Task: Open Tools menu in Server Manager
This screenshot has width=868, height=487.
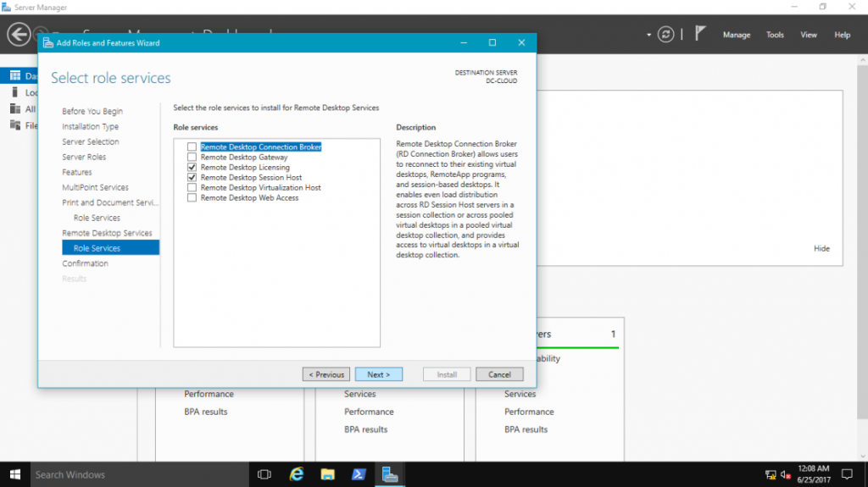Action: tap(775, 35)
